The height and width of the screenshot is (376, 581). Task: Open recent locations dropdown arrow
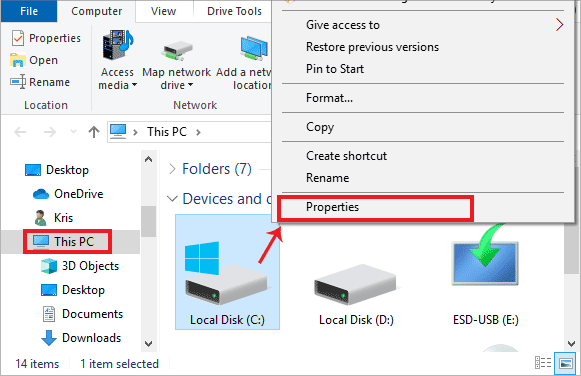pyautogui.click(x=73, y=132)
